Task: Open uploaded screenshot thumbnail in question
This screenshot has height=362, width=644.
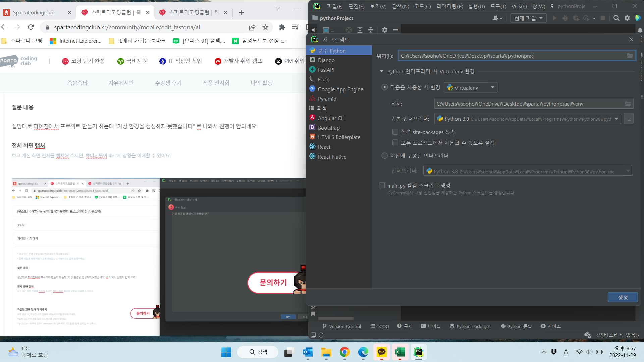Action: (159, 256)
